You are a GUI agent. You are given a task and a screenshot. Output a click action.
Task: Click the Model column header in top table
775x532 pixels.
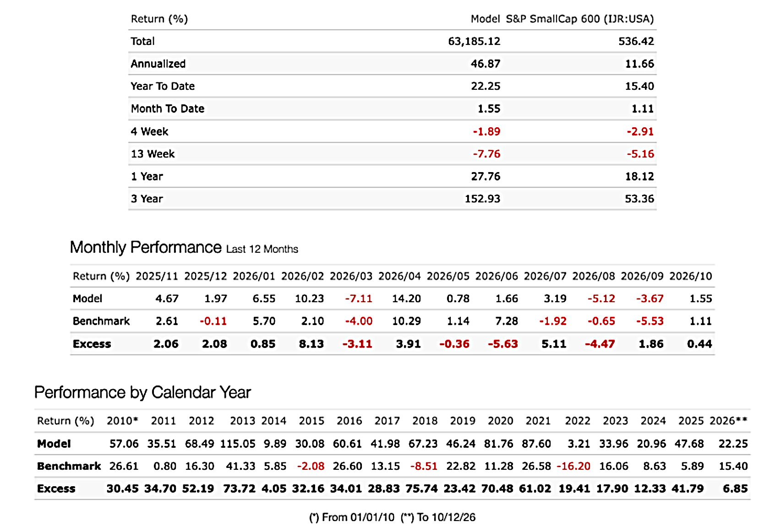click(485, 19)
